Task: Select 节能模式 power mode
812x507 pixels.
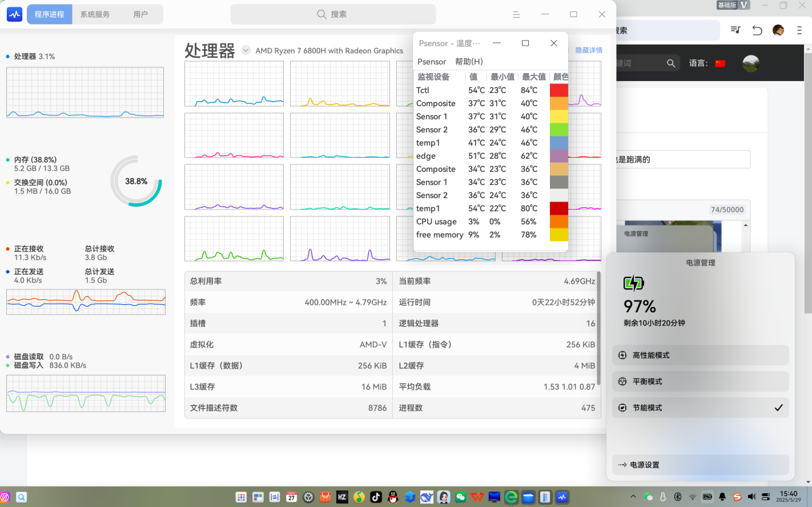Action: point(700,408)
